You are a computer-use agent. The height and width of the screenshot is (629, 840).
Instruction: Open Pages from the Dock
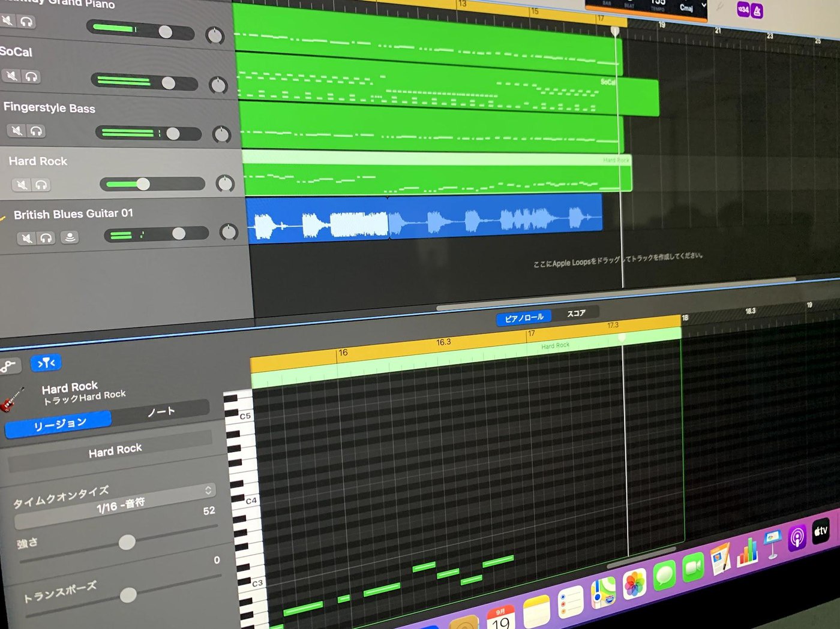click(x=720, y=559)
